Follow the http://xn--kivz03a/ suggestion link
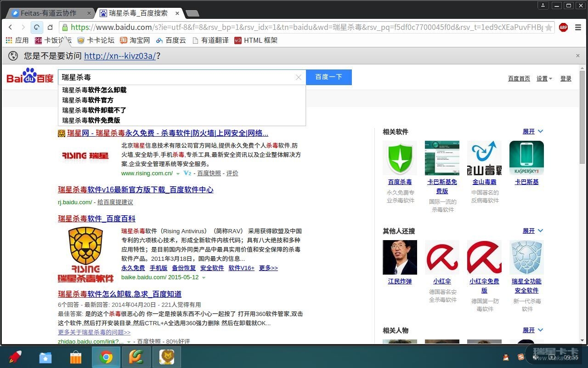 [x=120, y=56]
